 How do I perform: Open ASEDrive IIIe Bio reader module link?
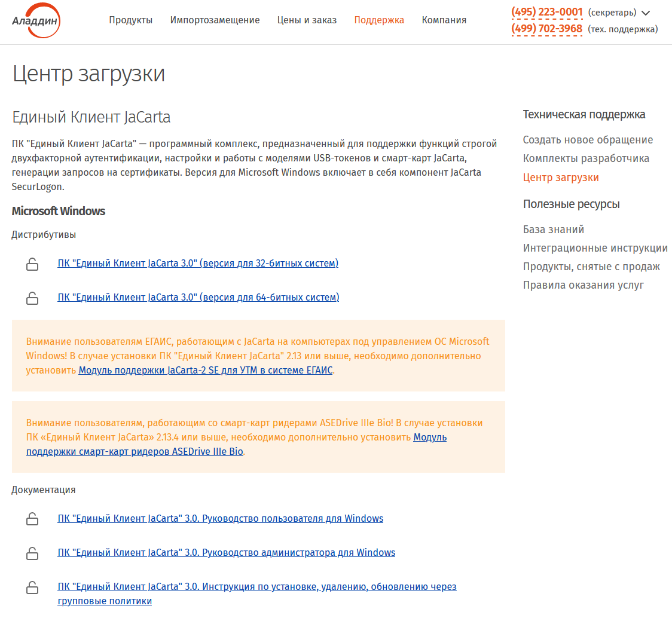pyautogui.click(x=236, y=445)
